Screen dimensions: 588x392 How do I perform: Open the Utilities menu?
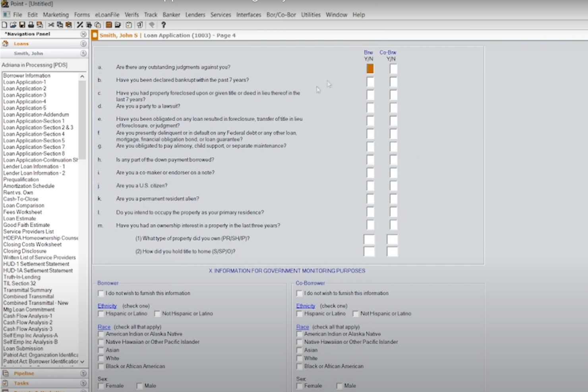point(311,15)
